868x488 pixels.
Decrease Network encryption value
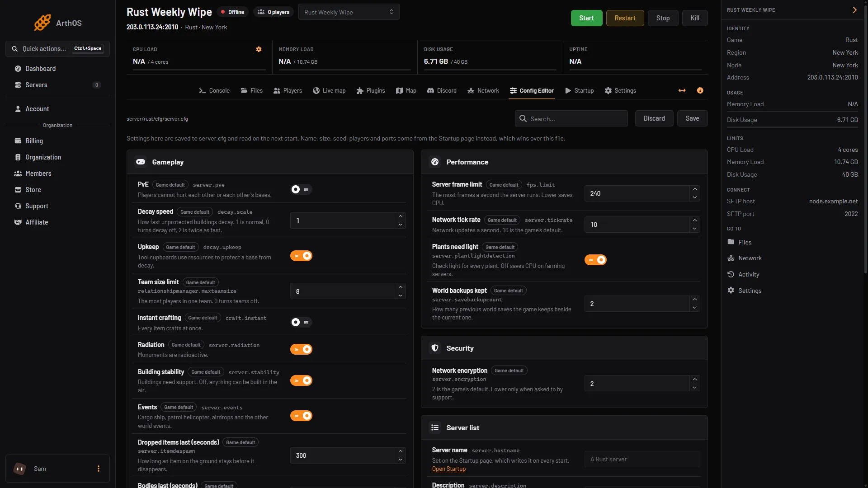click(x=694, y=388)
